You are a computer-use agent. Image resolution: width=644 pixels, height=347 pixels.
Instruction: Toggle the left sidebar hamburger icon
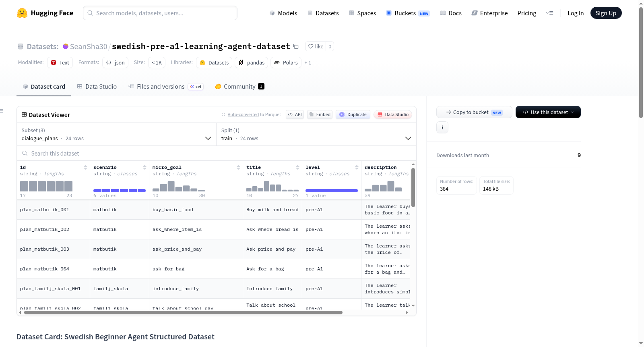point(2,111)
